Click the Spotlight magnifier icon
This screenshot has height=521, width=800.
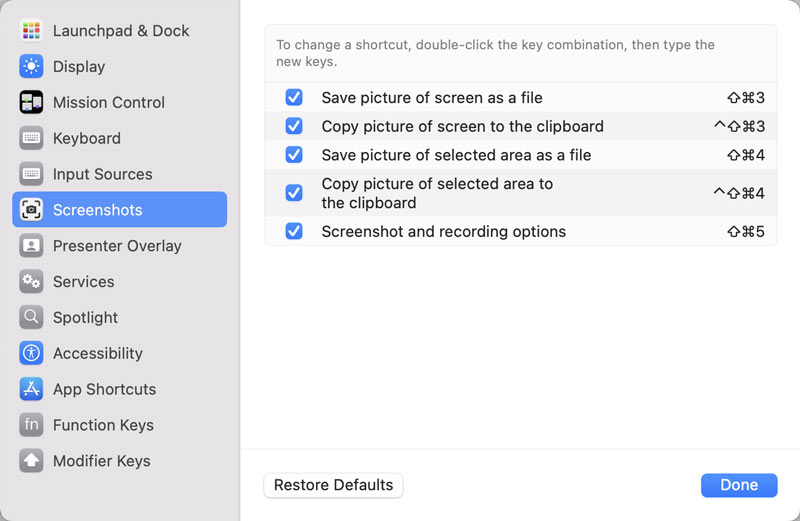coord(31,318)
